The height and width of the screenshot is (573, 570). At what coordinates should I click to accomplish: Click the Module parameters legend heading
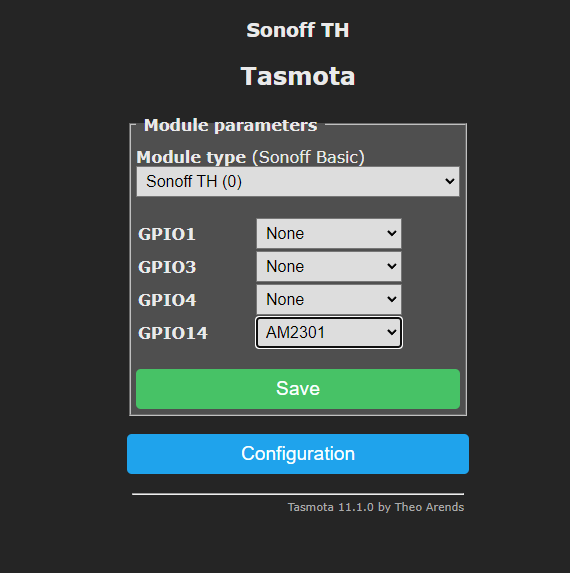231,125
